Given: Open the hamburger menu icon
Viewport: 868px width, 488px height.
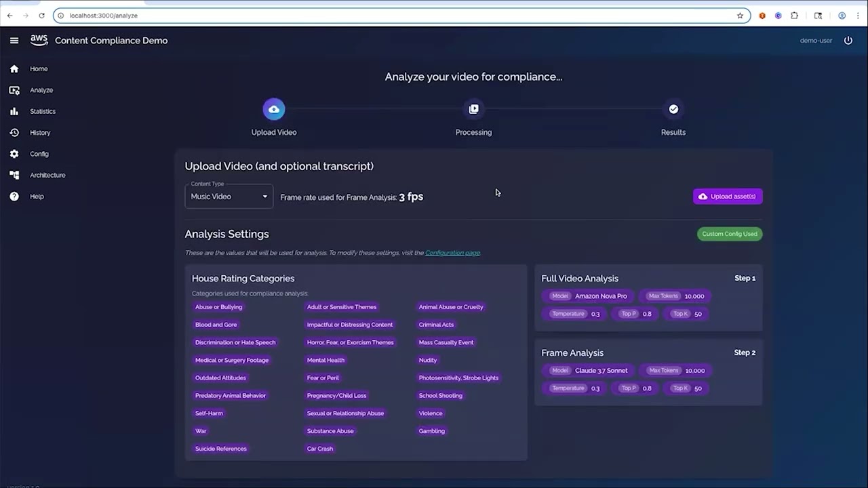Looking at the screenshot, I should [x=14, y=41].
